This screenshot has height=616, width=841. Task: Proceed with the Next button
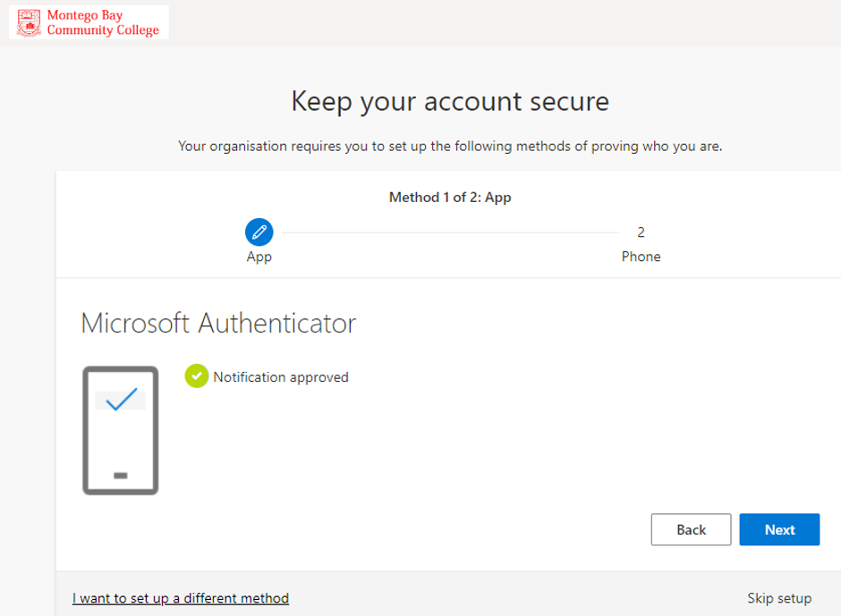pos(779,529)
